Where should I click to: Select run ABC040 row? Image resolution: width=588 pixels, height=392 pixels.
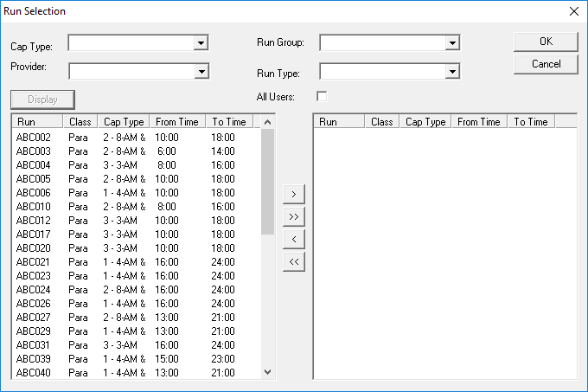pyautogui.click(x=137, y=373)
